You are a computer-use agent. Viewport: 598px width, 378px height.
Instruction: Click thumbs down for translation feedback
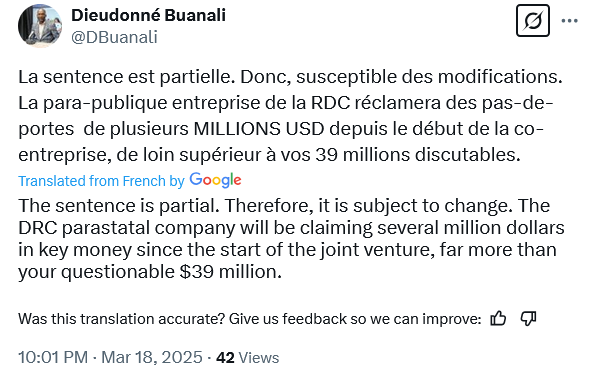[x=528, y=318]
